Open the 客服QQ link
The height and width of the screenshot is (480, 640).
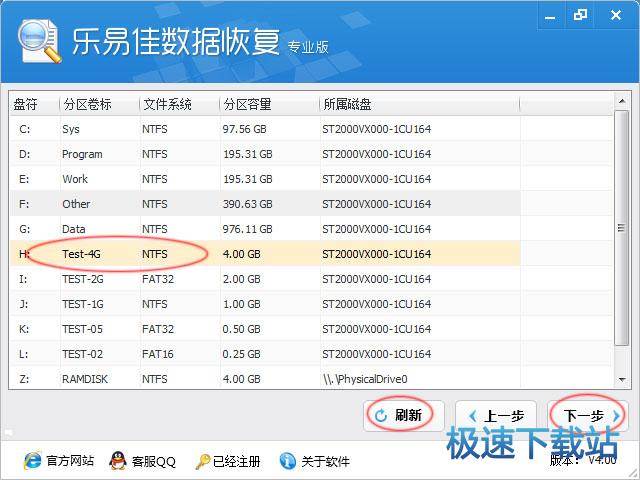(x=154, y=461)
